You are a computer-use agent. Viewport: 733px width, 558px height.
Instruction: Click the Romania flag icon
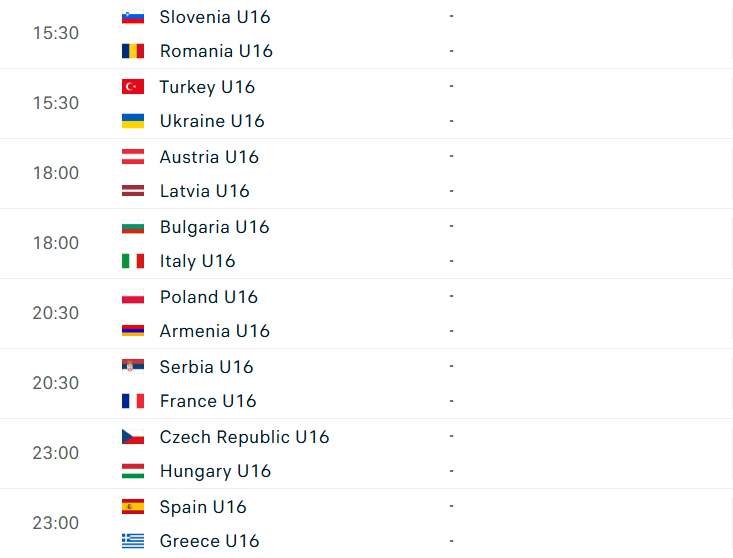(133, 51)
